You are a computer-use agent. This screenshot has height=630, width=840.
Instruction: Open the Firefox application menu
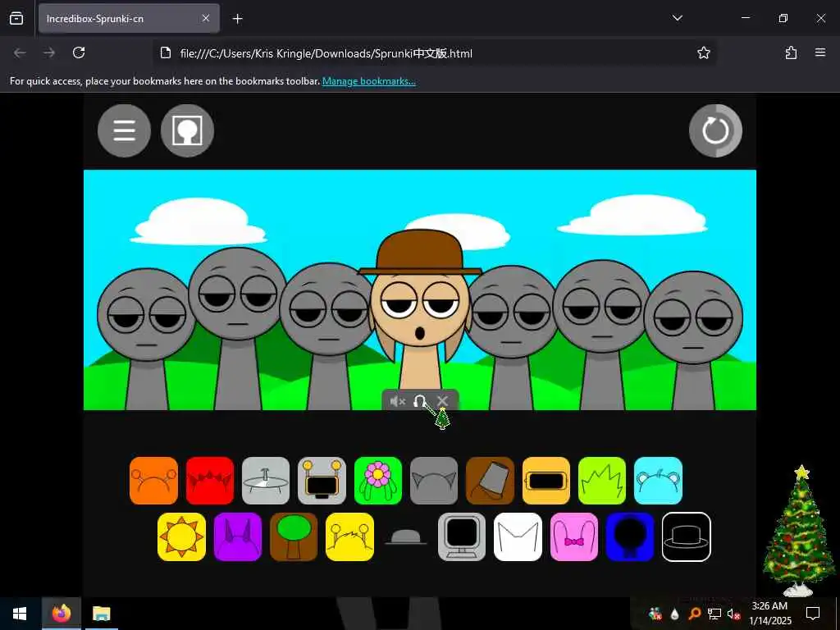click(x=820, y=52)
